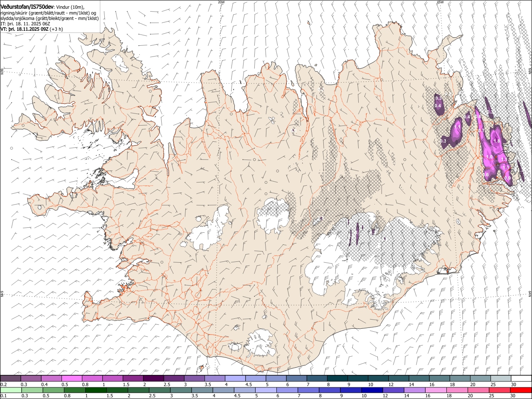Click the 1.8 precipitation value on the map
Viewport: 532px width, 399px height.
tap(496, 141)
